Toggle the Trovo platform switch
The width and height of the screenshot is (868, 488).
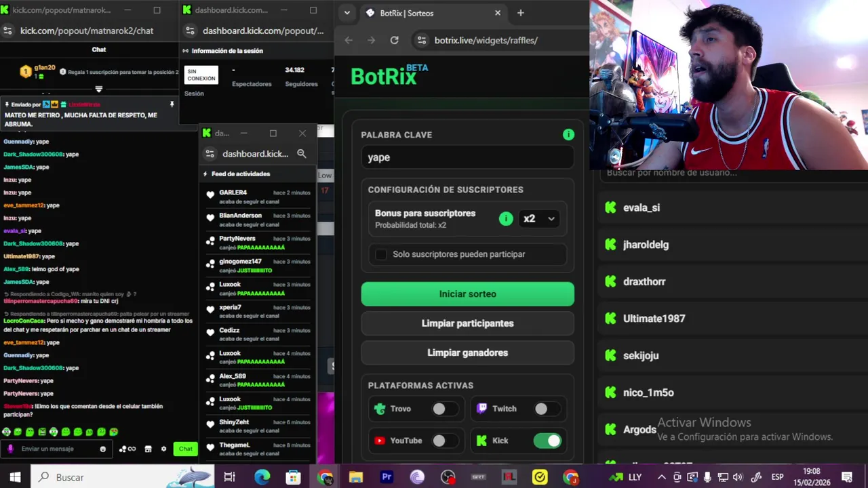point(445,409)
